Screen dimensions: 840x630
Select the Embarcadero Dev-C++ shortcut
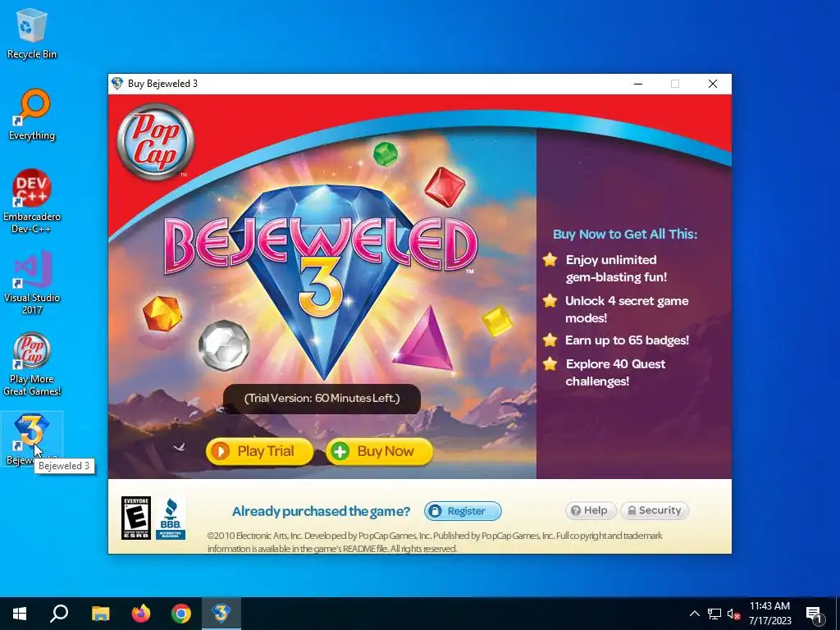tap(32, 202)
